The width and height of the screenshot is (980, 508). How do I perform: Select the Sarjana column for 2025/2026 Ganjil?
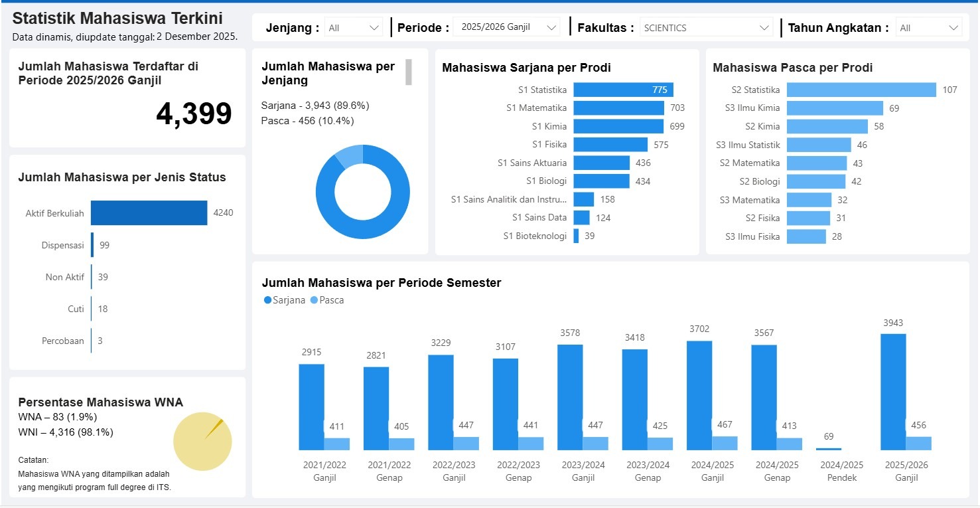(893, 392)
